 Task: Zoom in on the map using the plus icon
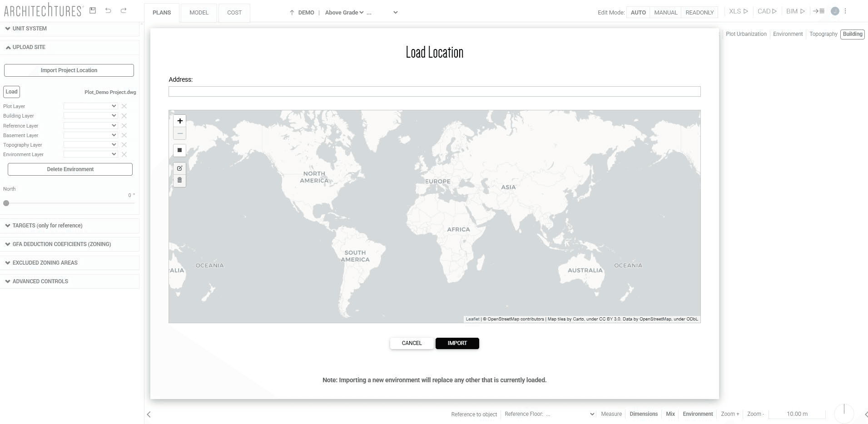(x=179, y=121)
